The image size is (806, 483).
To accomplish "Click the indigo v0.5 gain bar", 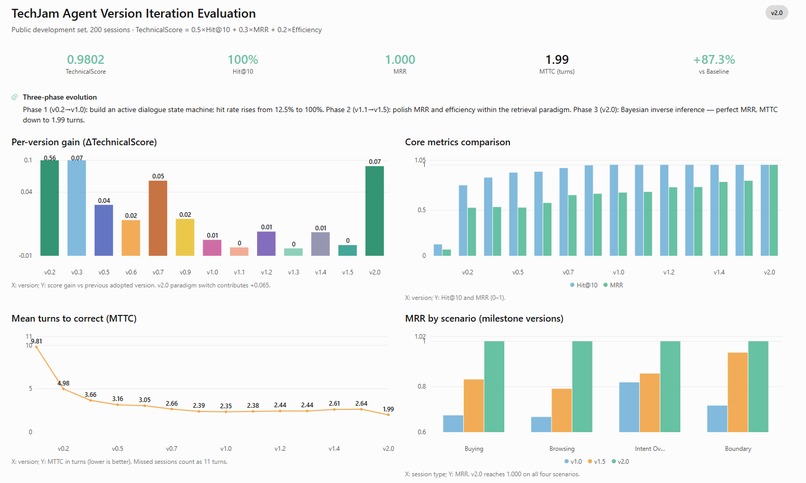I will click(104, 230).
